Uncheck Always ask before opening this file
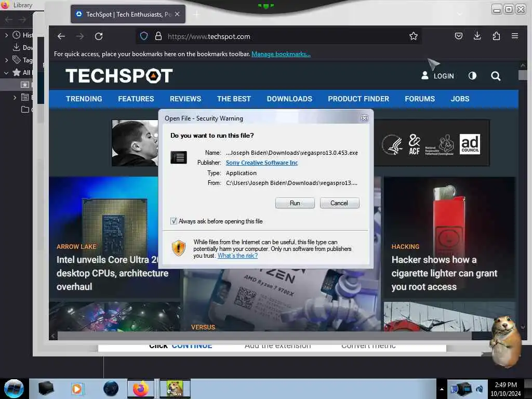 (x=174, y=221)
